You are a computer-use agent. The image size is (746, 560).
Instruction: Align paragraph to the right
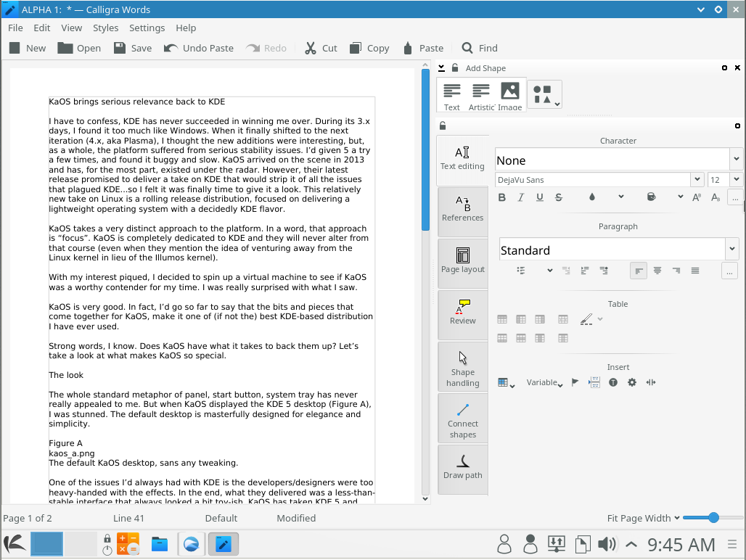click(x=676, y=271)
